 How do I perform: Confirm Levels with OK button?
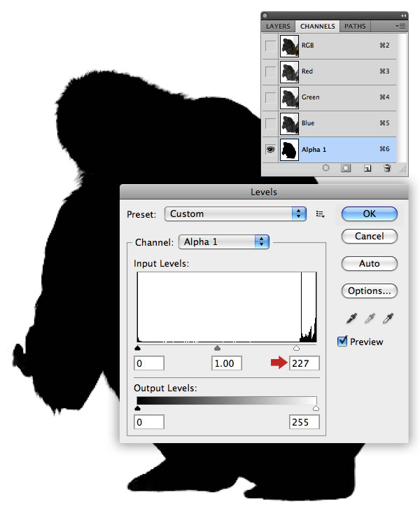(x=370, y=214)
